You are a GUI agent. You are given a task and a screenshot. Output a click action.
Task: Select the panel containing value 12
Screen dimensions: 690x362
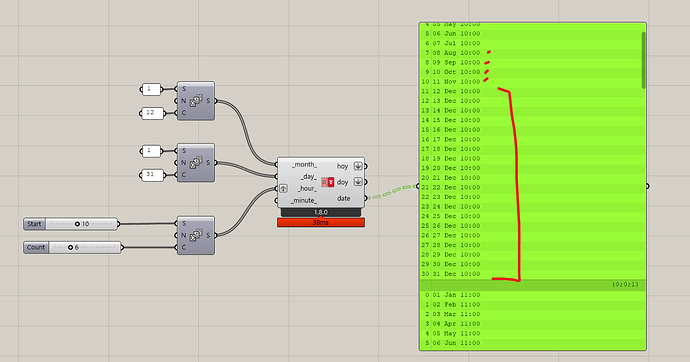click(152, 113)
